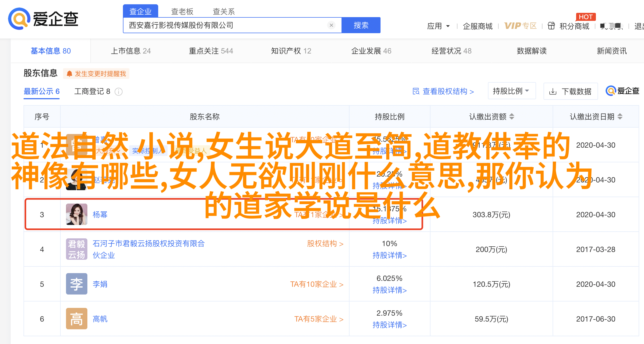This screenshot has width=644, height=344.
Task: Open 持股详情 under the 2.975% share
Action: click(390, 325)
